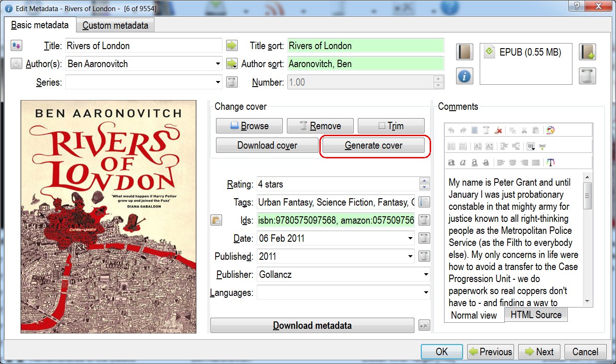Choose background color in comments toolbar
Viewport: 616px width, 364px height.
pos(551,131)
